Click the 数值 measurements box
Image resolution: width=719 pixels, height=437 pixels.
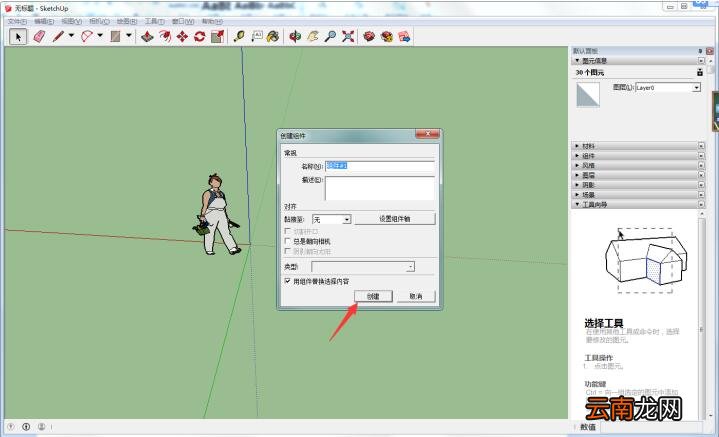pos(650,427)
